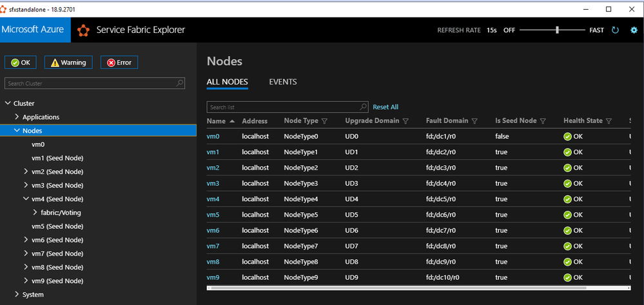Open Fault Domain column filter icon
The height and width of the screenshot is (305, 644).
(475, 121)
